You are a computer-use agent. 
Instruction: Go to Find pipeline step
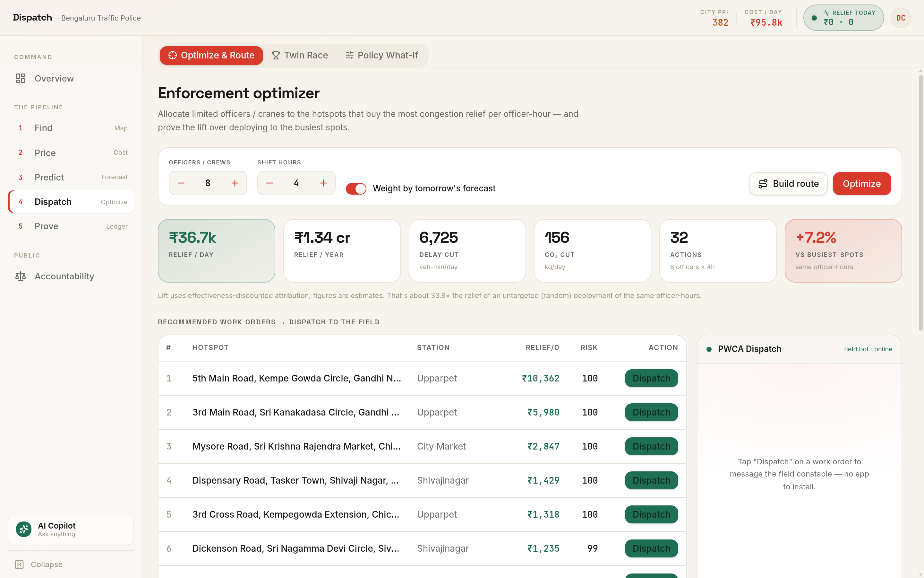[x=71, y=128]
